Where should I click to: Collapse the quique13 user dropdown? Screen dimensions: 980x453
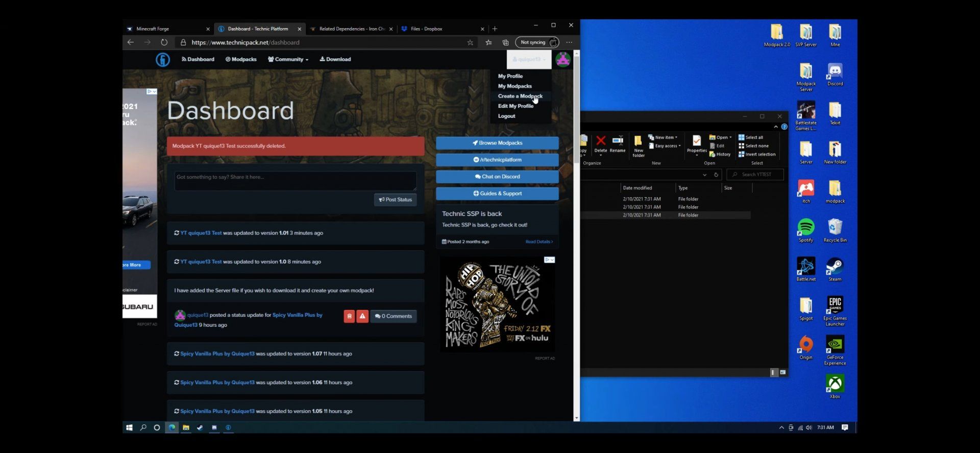(529, 59)
